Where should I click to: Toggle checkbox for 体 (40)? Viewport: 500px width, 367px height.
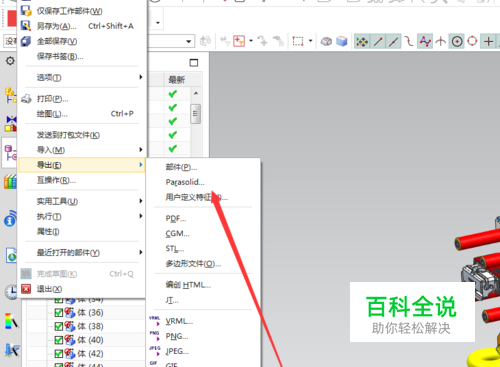[59, 340]
